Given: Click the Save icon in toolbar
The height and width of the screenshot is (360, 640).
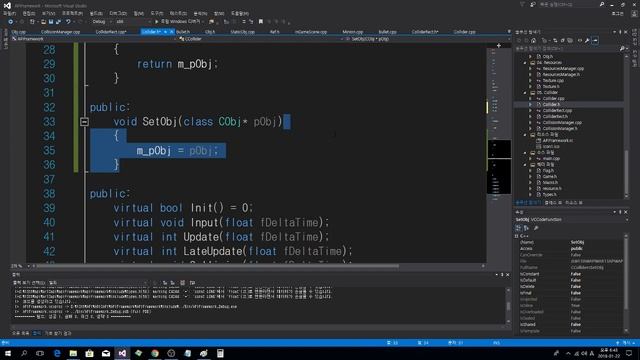Looking at the screenshot, I should (x=51, y=22).
